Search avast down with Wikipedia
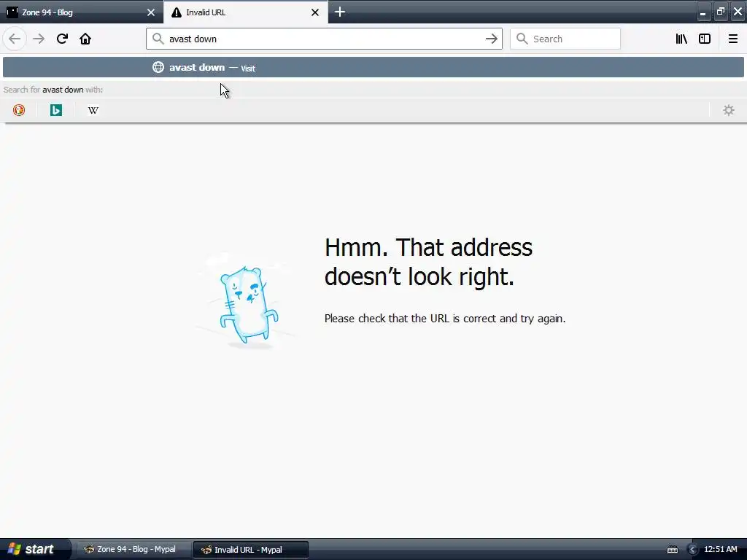747x560 pixels. pos(93,110)
